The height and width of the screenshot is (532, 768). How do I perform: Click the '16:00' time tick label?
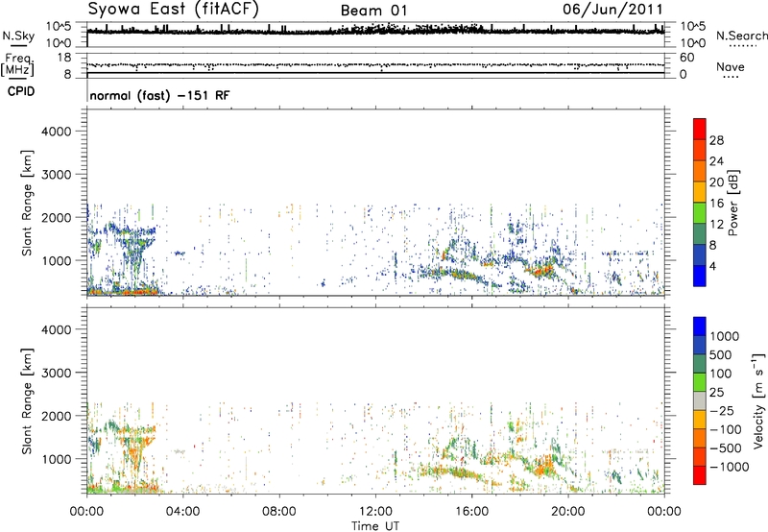pyautogui.click(x=471, y=512)
